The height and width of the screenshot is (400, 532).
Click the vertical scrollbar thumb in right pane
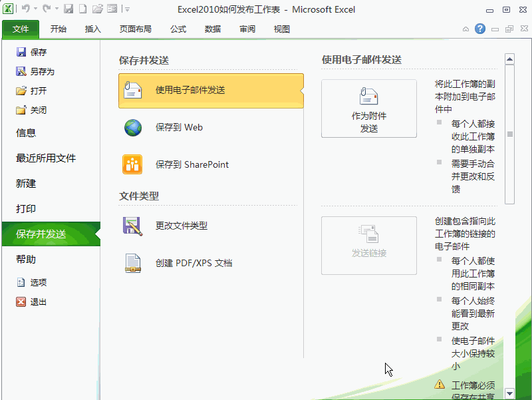click(x=509, y=134)
